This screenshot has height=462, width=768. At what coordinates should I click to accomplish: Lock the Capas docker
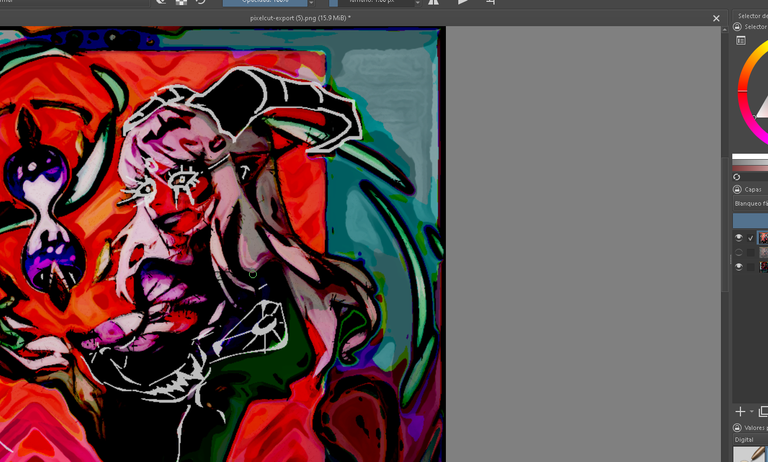[x=737, y=189]
